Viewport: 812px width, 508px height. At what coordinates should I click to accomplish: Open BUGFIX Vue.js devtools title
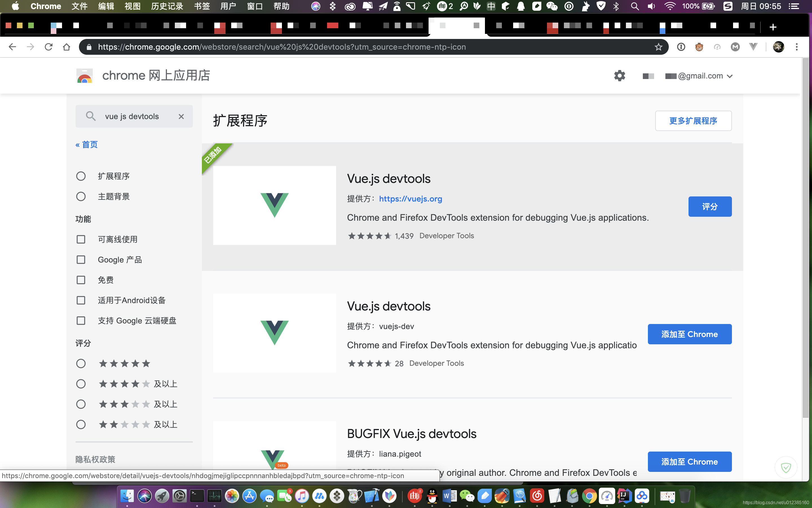point(412,434)
